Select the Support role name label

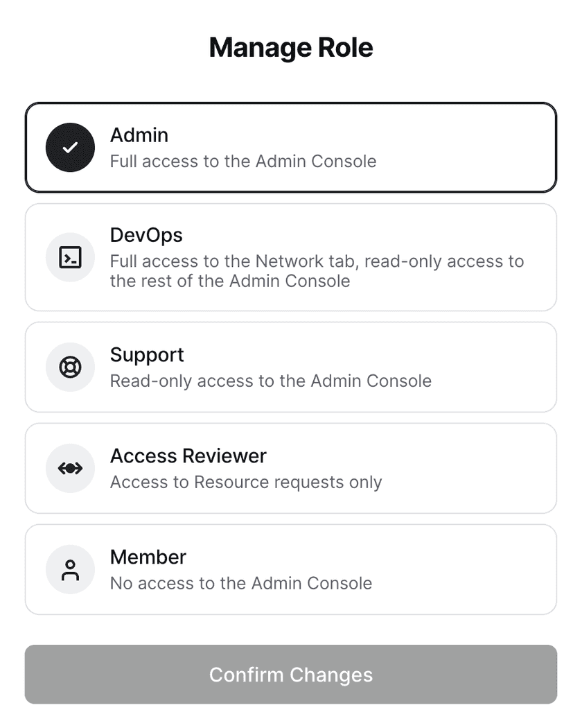147,355
